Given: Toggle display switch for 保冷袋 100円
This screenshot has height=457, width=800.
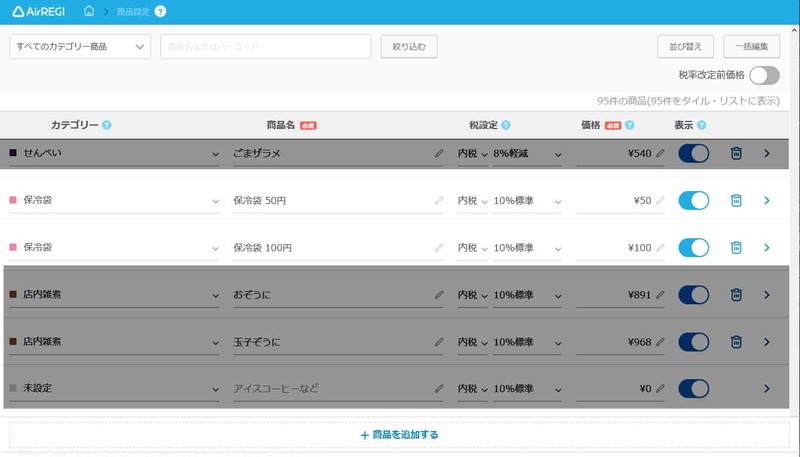Looking at the screenshot, I should 693,247.
